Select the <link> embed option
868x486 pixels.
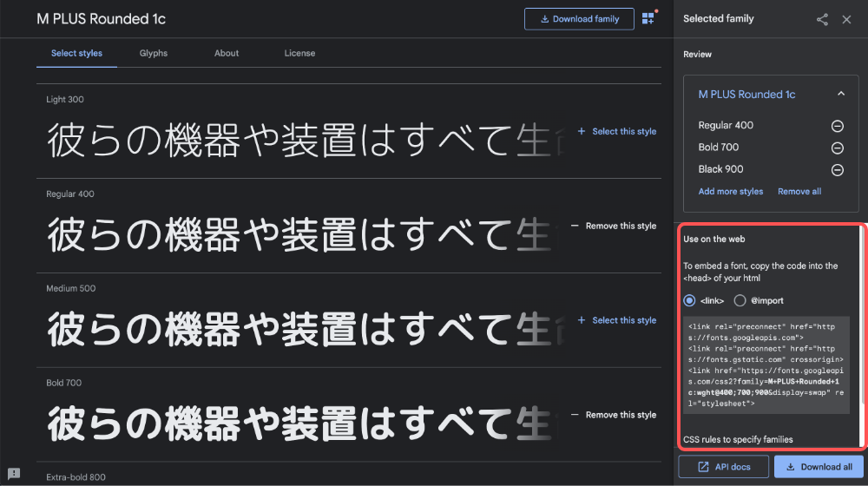coord(689,300)
